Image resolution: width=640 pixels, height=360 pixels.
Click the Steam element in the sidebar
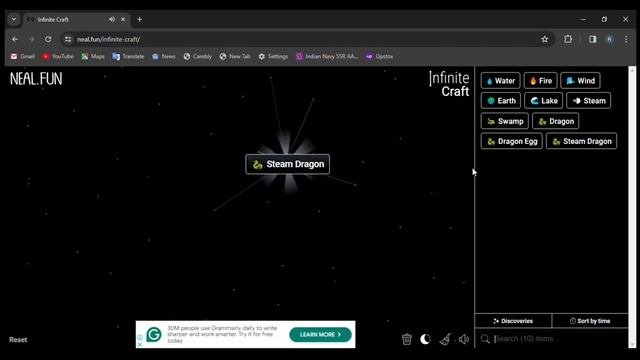[589, 100]
